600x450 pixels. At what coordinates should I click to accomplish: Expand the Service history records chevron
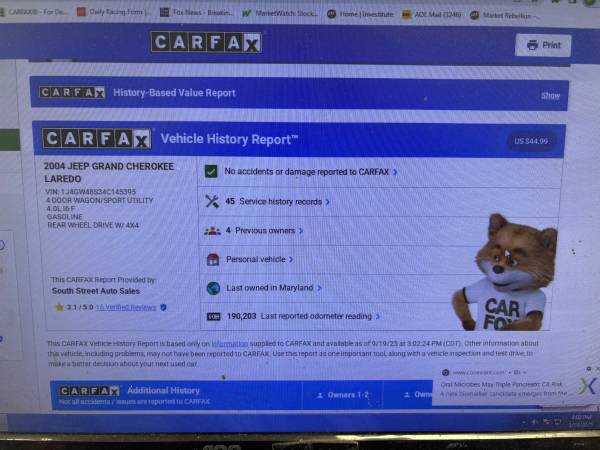pos(328,202)
